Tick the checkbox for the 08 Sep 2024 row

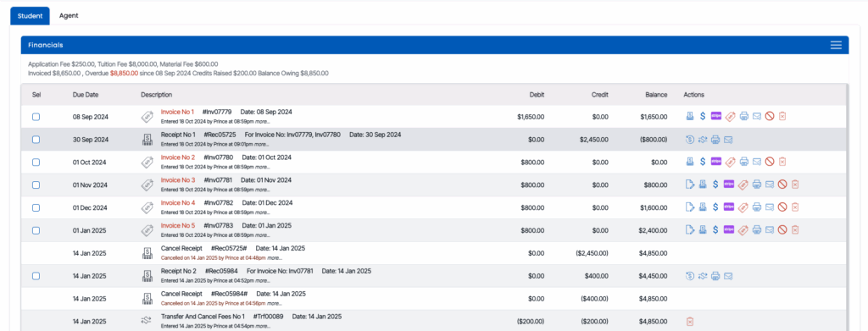pyautogui.click(x=36, y=117)
